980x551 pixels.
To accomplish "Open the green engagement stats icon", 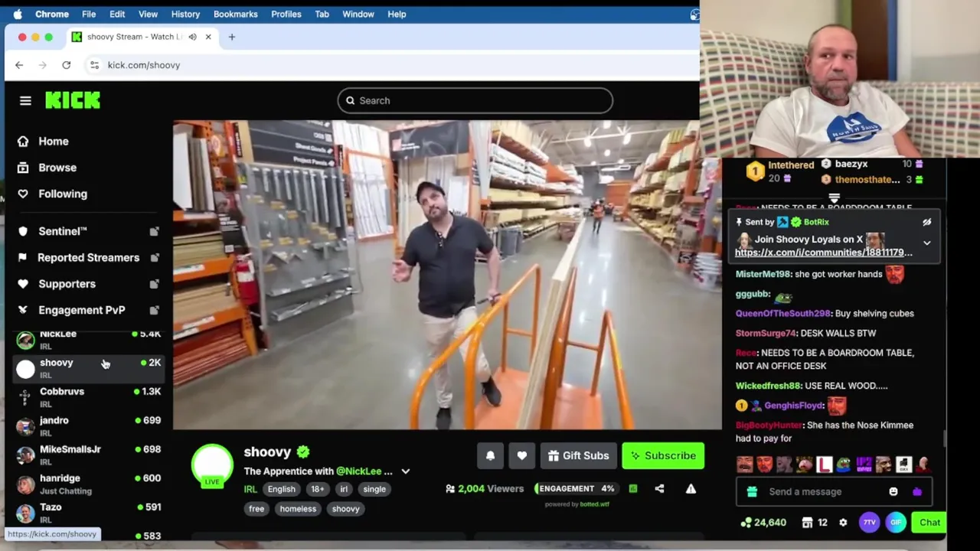I will [x=633, y=488].
